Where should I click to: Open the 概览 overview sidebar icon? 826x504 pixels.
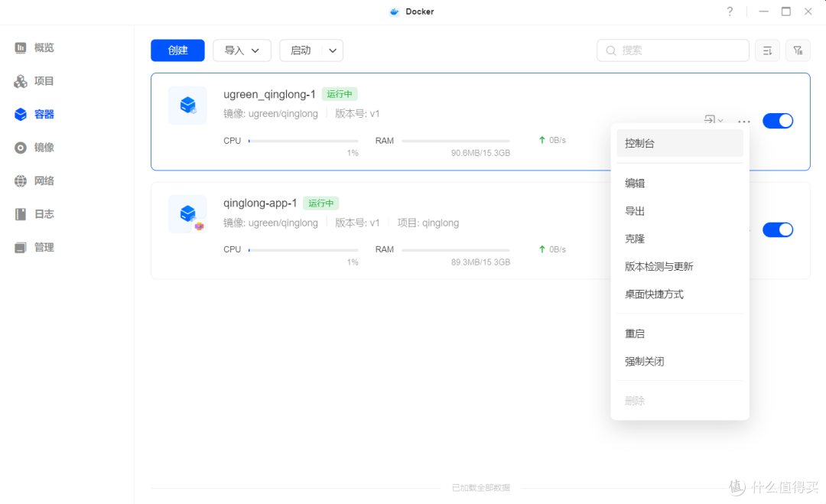[x=21, y=48]
